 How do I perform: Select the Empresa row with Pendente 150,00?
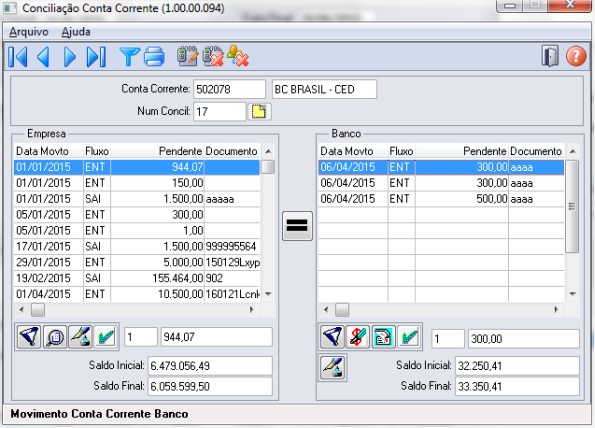click(x=137, y=183)
